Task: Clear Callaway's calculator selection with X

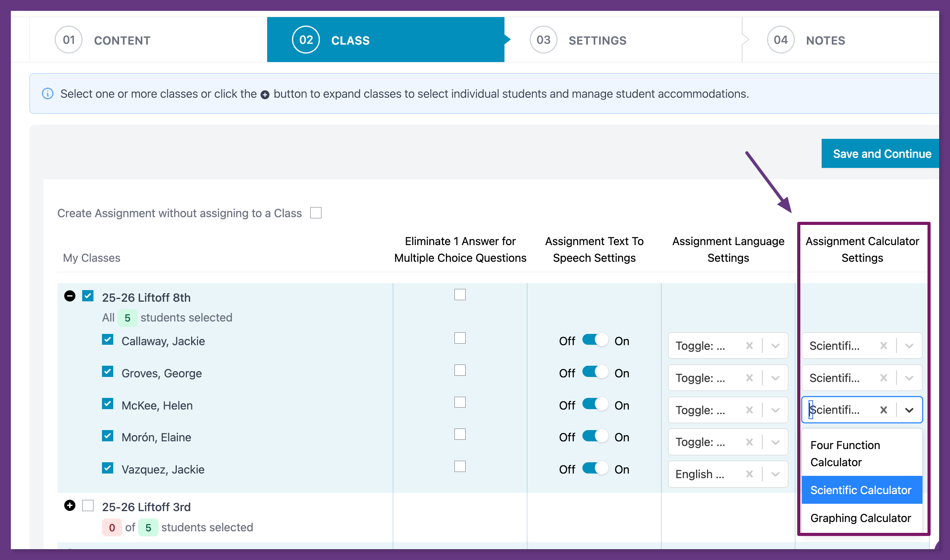Action: pos(883,346)
